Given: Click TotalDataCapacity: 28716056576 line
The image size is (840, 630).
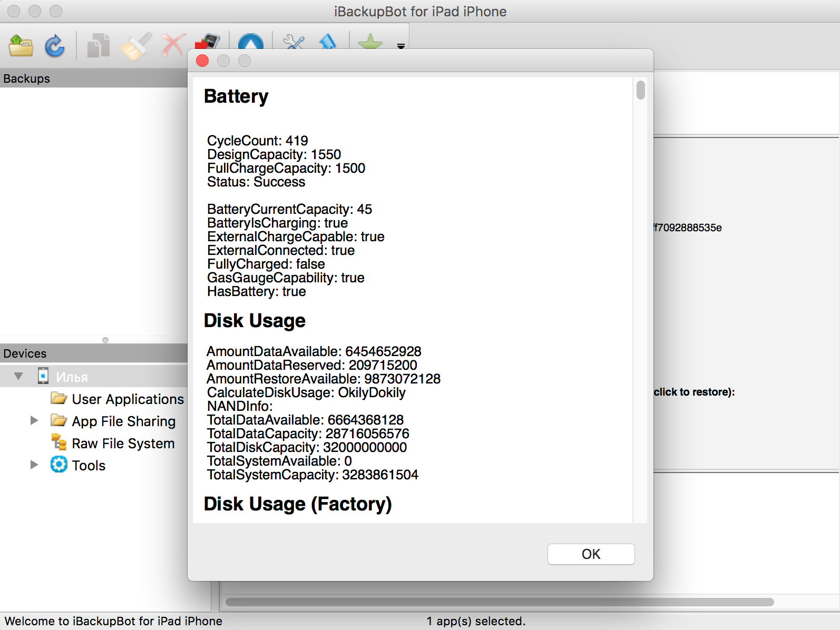Looking at the screenshot, I should pos(308,434).
